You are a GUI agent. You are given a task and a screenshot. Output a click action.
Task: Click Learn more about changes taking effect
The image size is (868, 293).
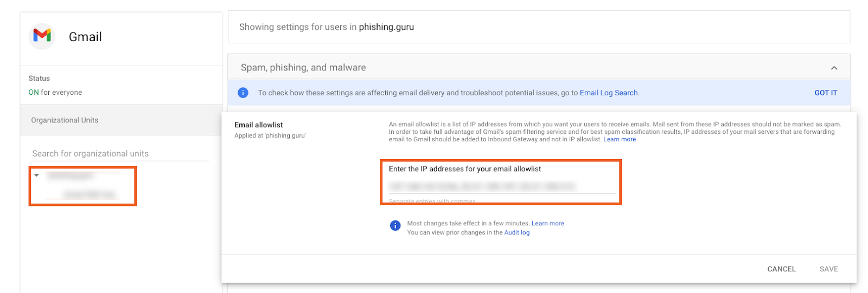(547, 223)
